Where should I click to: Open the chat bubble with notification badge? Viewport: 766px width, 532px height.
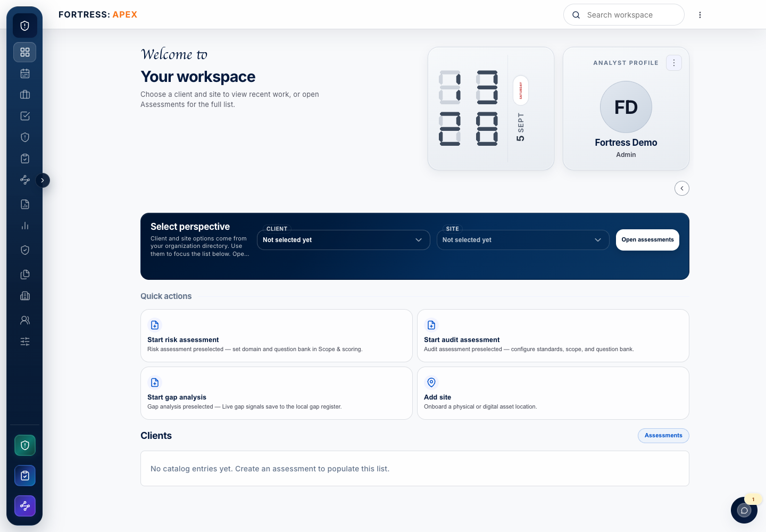pos(744,510)
